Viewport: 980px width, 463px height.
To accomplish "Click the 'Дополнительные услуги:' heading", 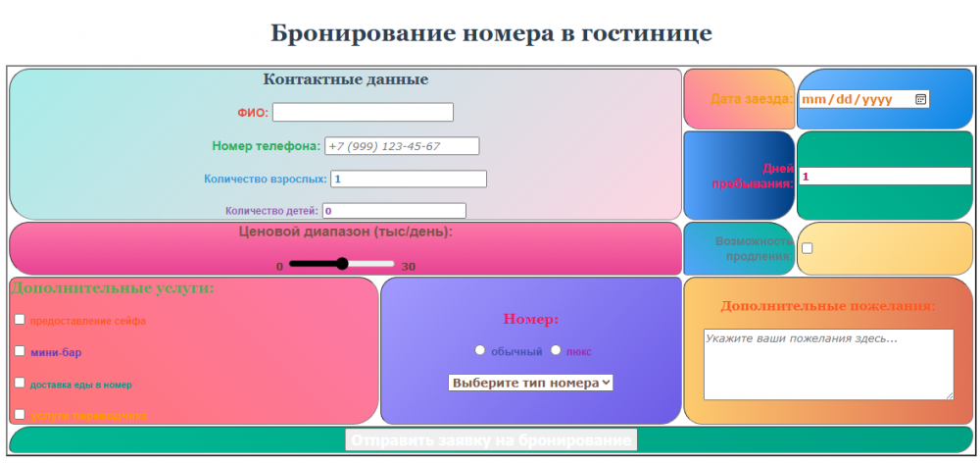I will (113, 287).
